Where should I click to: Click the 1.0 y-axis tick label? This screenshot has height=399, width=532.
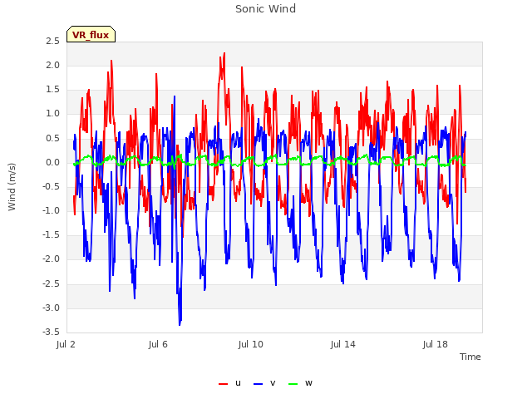(53, 114)
